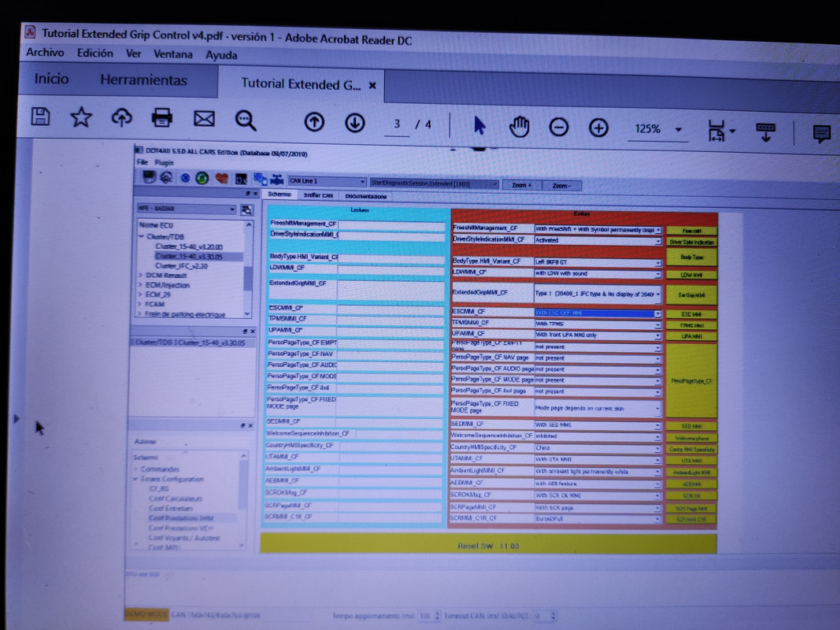Click the blue linked screens icon in DDT4All
The height and width of the screenshot is (630, 840).
(x=260, y=179)
